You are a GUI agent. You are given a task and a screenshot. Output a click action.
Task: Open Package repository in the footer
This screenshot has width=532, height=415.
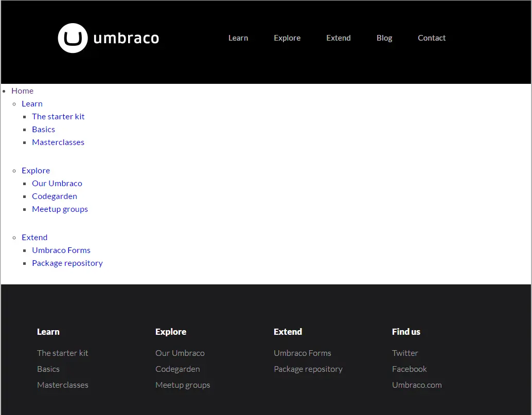(x=308, y=369)
